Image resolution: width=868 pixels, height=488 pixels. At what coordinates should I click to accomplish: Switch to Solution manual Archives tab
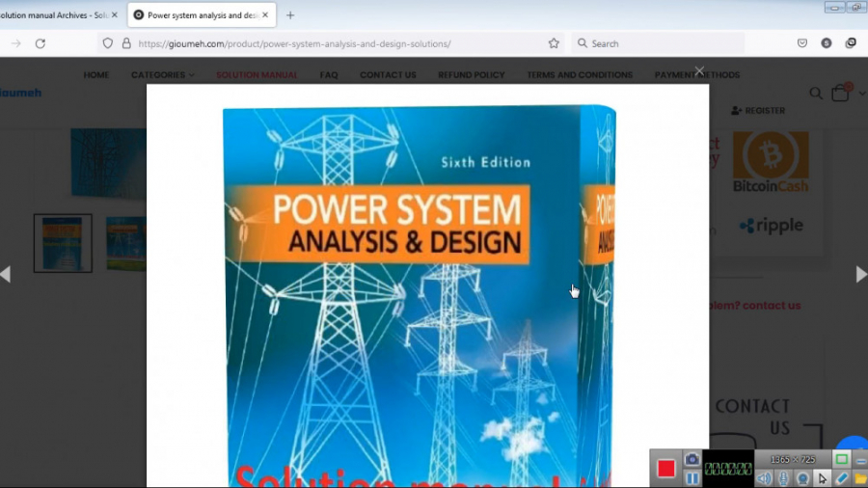click(x=54, y=14)
